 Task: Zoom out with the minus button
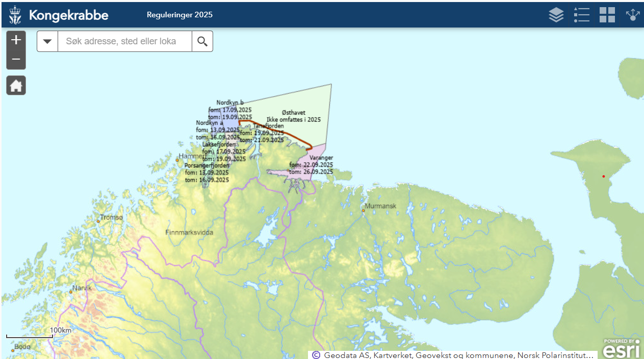coord(16,60)
